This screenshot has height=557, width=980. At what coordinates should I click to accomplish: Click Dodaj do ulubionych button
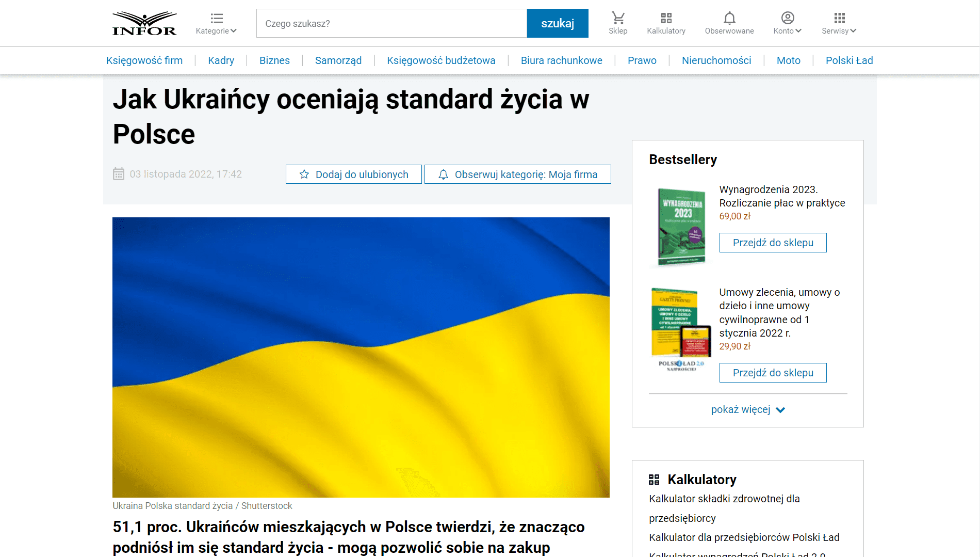coord(354,174)
